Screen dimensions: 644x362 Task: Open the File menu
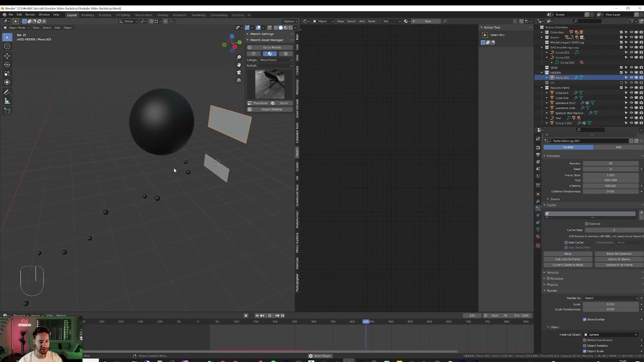pyautogui.click(x=11, y=15)
